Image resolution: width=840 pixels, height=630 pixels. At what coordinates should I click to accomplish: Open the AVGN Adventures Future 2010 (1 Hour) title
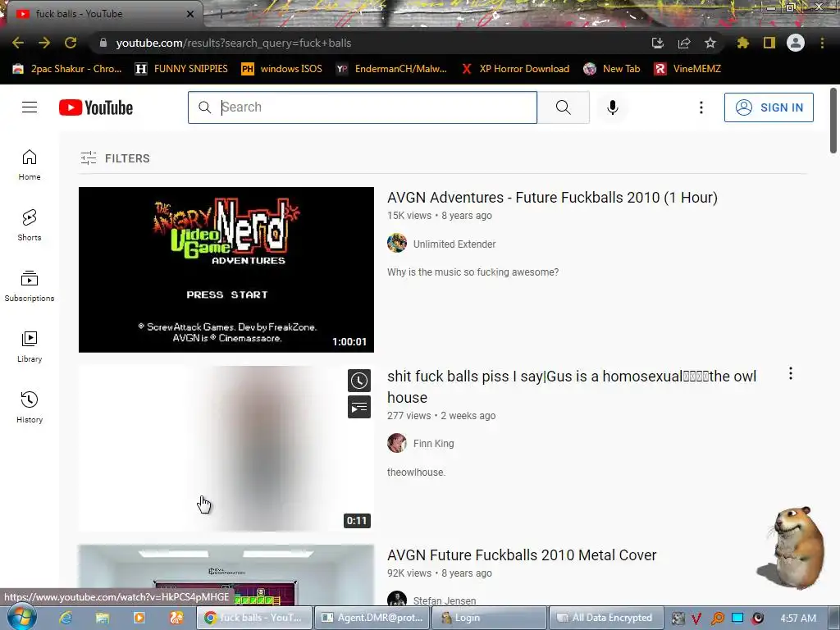click(552, 197)
